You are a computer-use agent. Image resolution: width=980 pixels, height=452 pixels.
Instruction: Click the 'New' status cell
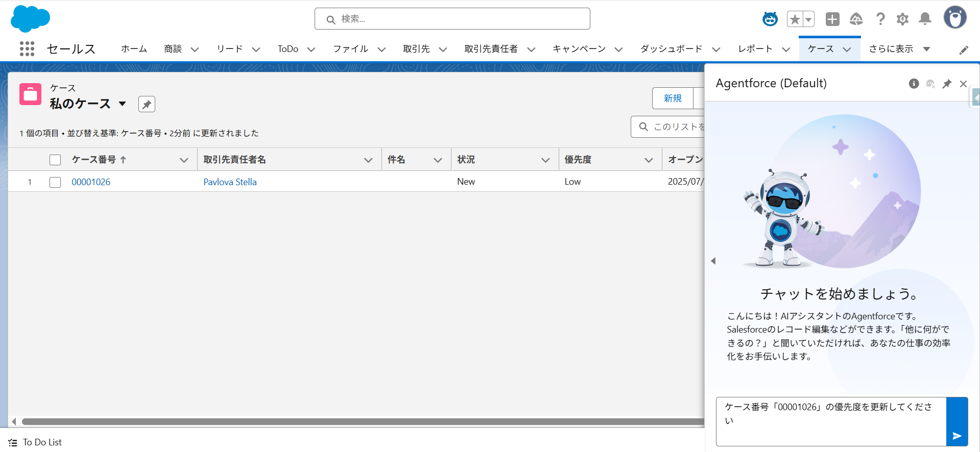pos(466,182)
